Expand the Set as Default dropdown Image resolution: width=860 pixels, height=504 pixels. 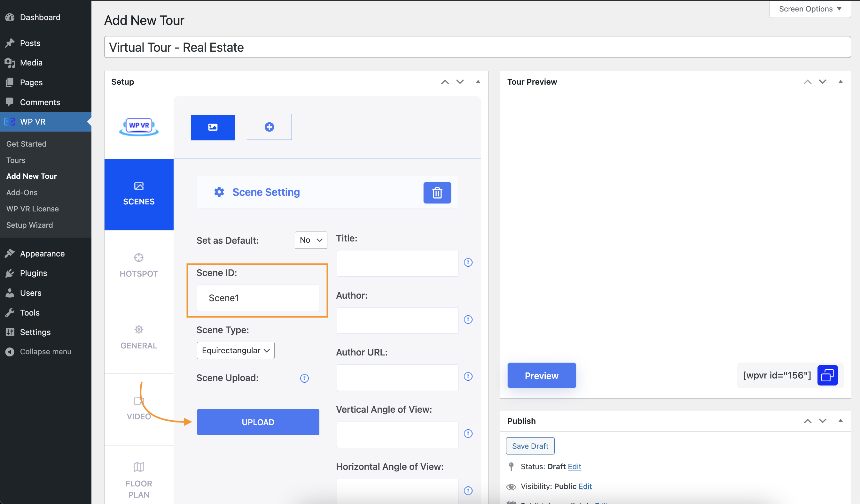310,240
